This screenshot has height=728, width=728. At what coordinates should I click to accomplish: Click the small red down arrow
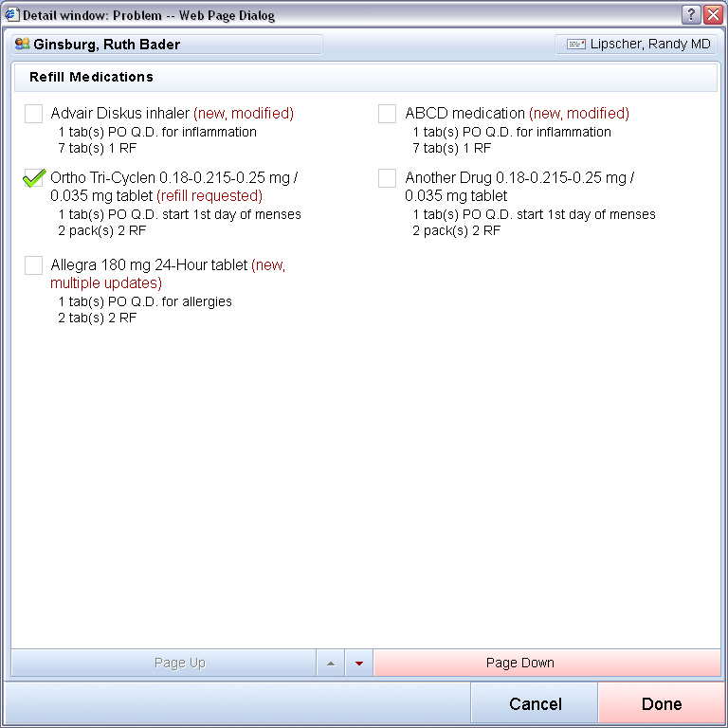(x=359, y=663)
